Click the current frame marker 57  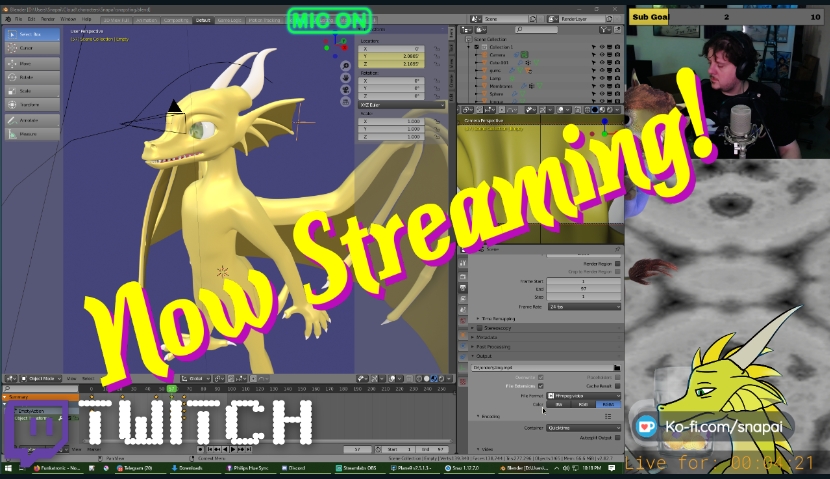coord(172,389)
